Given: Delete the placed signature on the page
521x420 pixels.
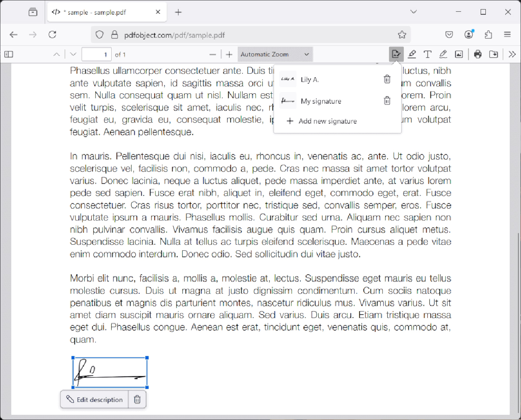Looking at the screenshot, I should tap(137, 399).
